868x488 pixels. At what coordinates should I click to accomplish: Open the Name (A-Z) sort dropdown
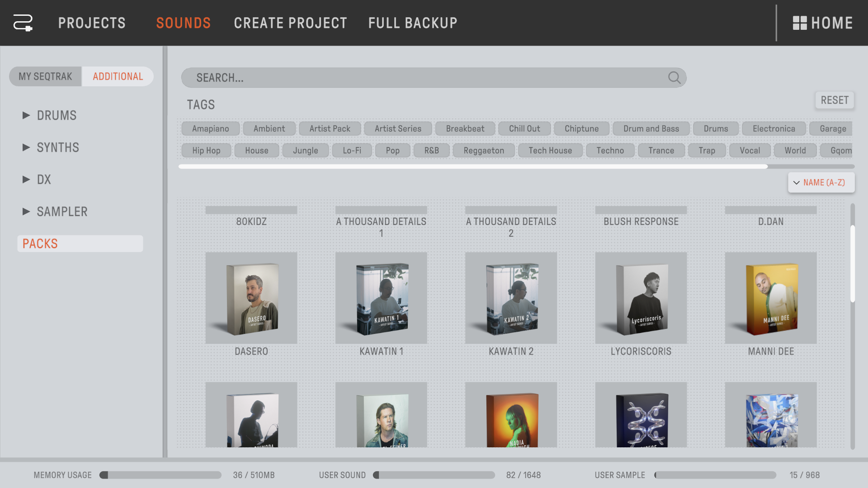coord(821,183)
